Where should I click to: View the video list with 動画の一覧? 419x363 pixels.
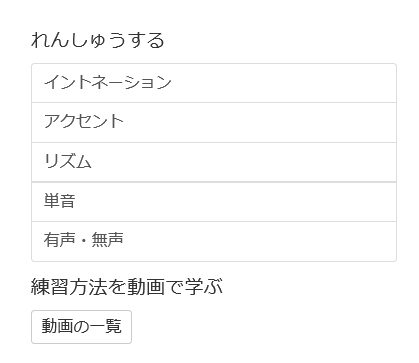click(81, 327)
